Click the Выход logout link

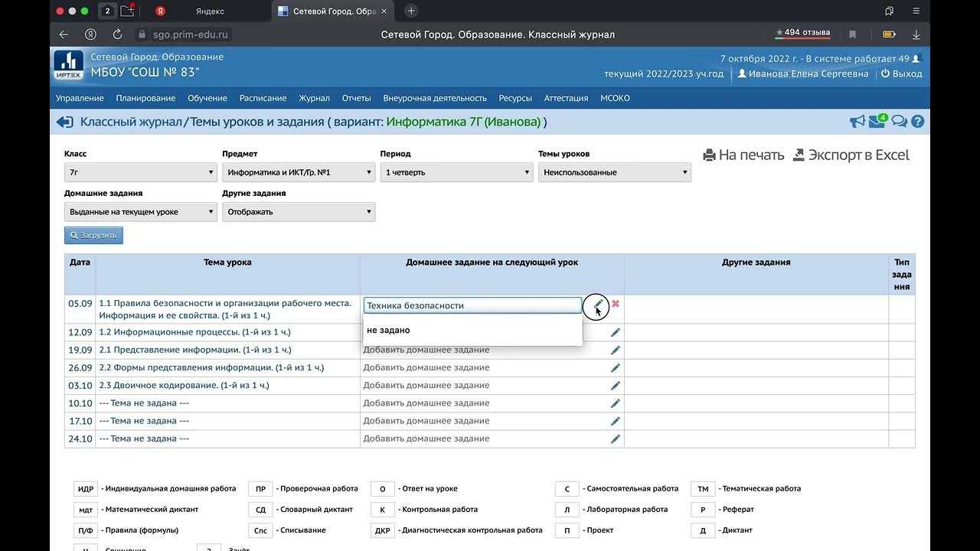pyautogui.click(x=902, y=73)
